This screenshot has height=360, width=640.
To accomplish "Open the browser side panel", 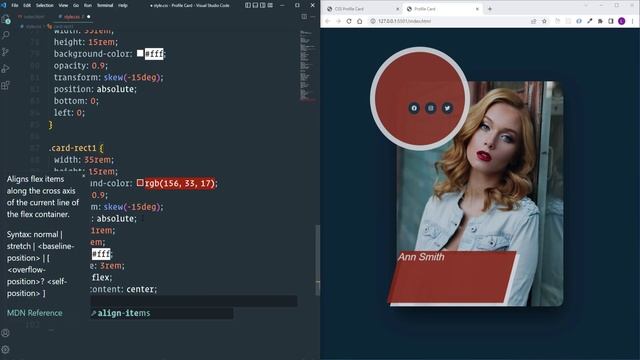I will (x=611, y=21).
